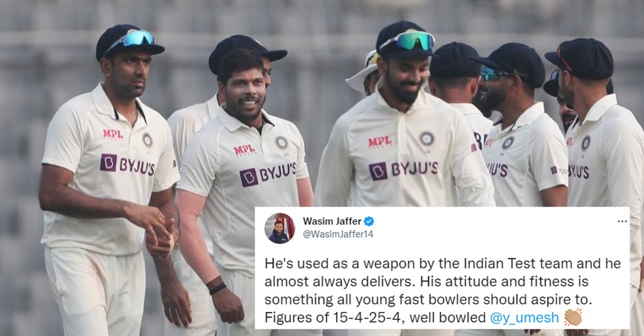This screenshot has width=644, height=336.
Task: Click MPL logo on center player's jersey
Action: (380, 142)
